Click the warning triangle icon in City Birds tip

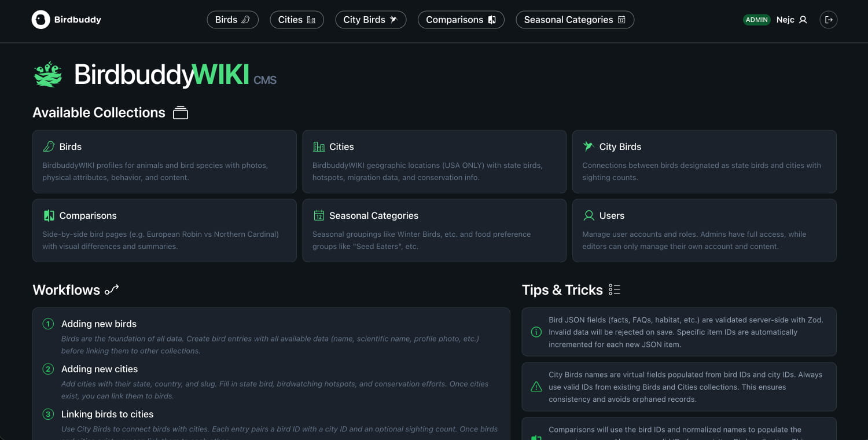[x=536, y=387]
